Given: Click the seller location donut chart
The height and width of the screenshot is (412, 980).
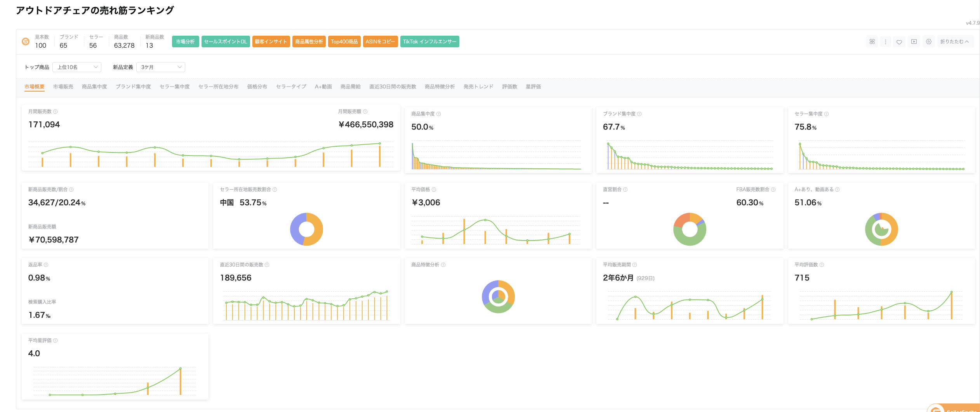Looking at the screenshot, I should coord(306,229).
